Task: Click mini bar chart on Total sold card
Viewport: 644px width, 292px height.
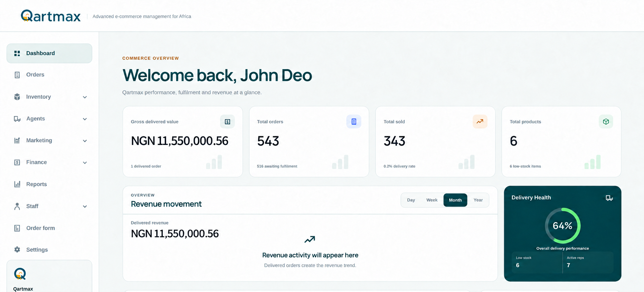Action: [466, 162]
